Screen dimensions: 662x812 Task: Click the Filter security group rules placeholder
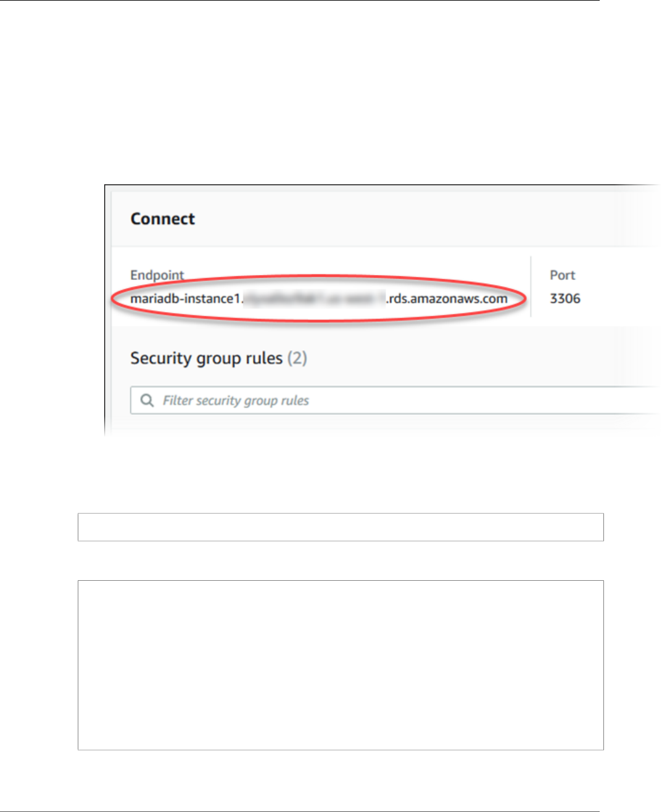pos(236,401)
